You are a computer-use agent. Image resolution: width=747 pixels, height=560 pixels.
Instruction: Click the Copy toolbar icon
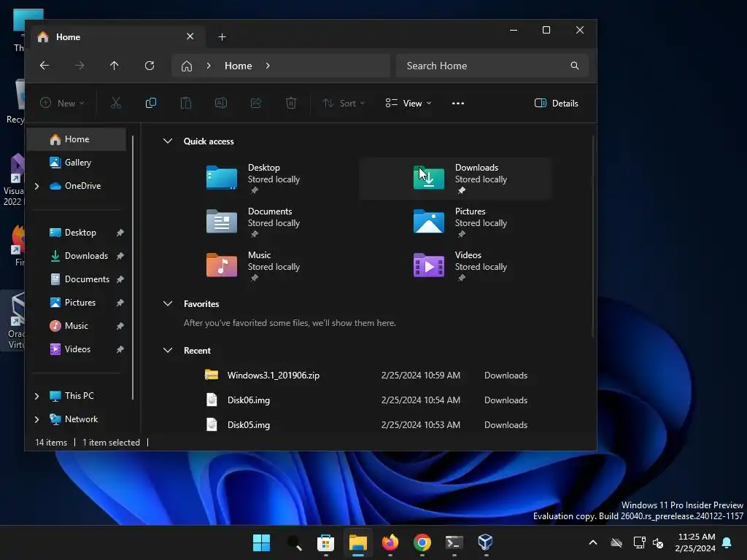coord(151,103)
